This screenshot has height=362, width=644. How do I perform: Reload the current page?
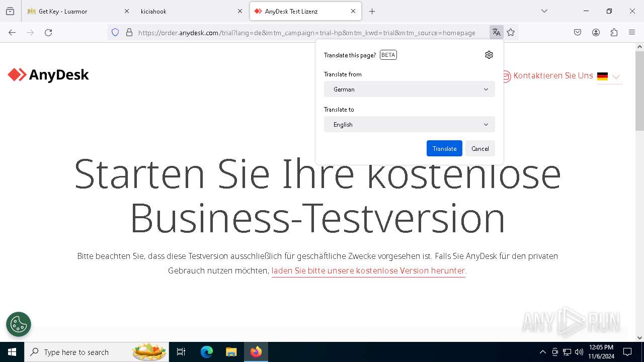point(48,33)
